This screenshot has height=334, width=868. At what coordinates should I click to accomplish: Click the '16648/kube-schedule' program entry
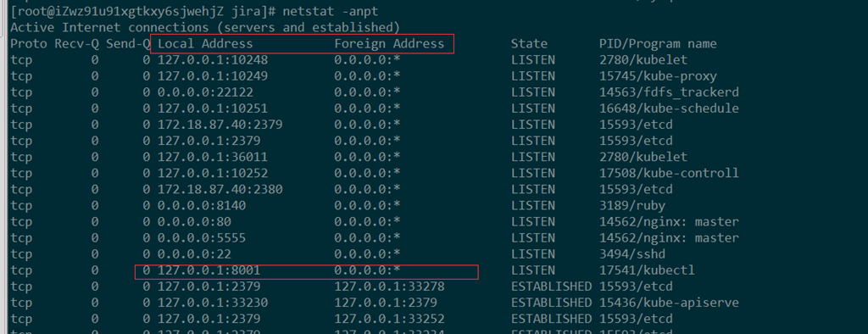pos(669,109)
